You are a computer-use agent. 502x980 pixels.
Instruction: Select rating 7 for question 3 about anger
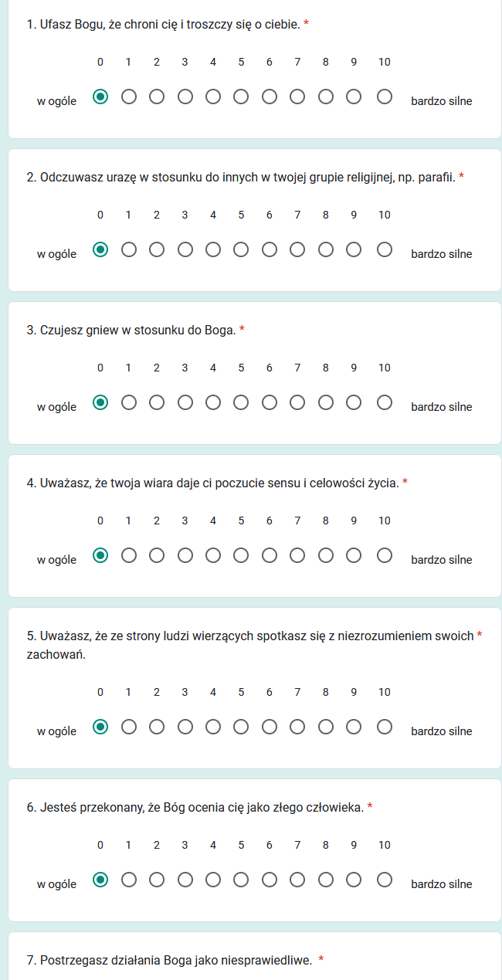297,402
